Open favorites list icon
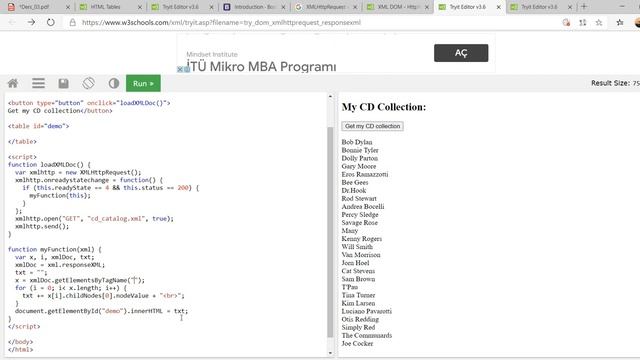This screenshot has height=360, width=640. pyautogui.click(x=620, y=22)
